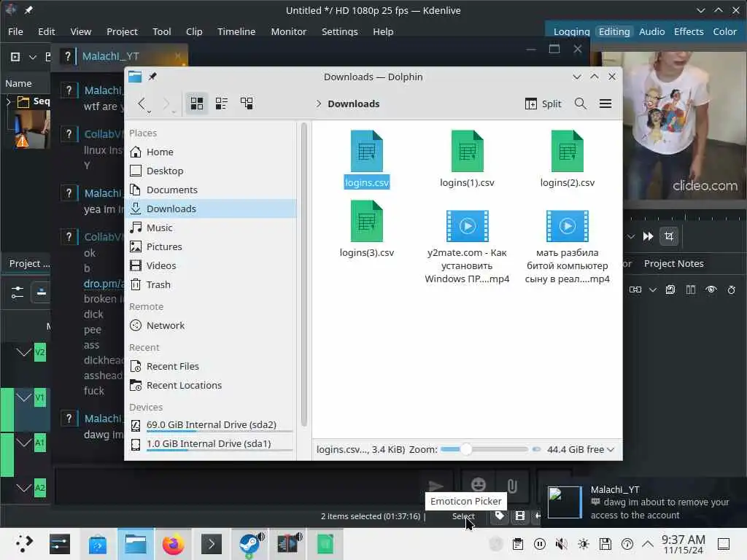
Task: Click the attach file paperclip icon
Action: [512, 486]
